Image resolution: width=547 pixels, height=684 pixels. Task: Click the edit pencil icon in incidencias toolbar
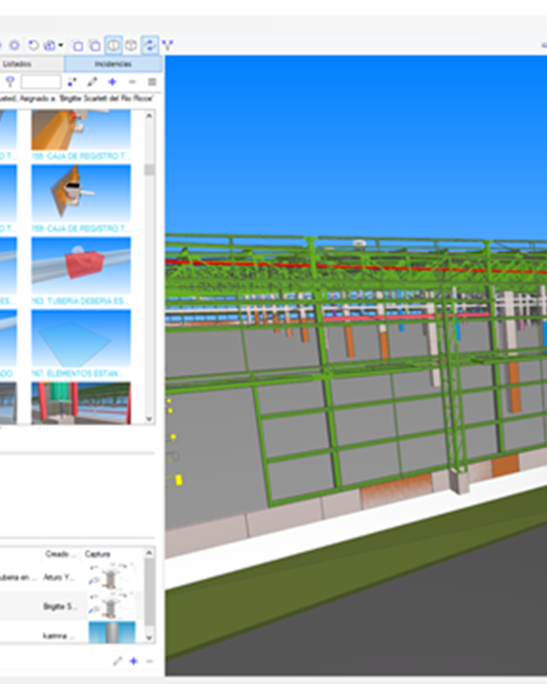point(92,82)
